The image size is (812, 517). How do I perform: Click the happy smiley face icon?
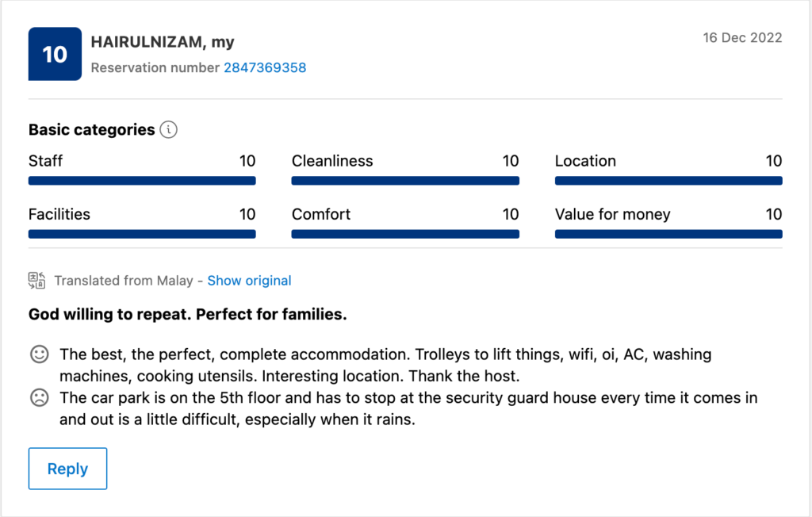pyautogui.click(x=39, y=354)
